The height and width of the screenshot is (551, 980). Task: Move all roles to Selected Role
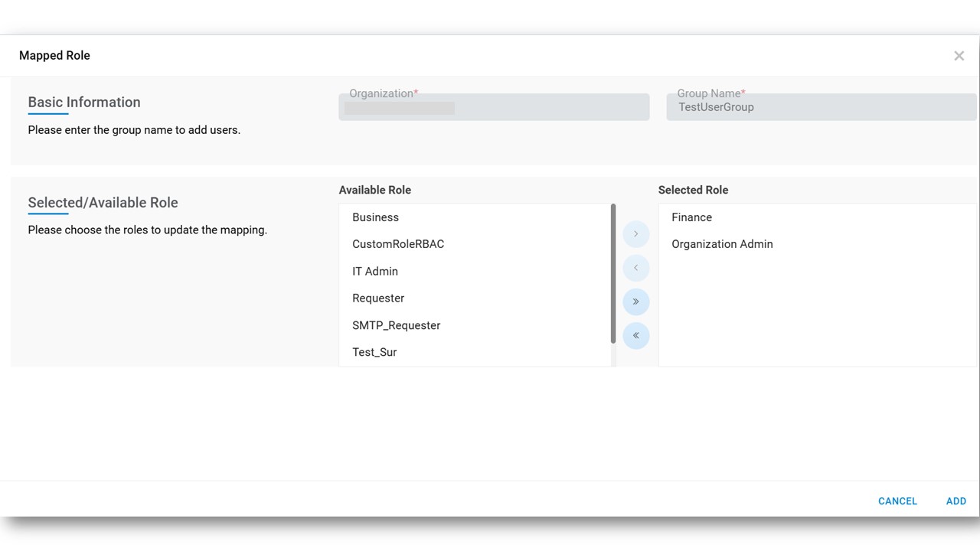[635, 302]
